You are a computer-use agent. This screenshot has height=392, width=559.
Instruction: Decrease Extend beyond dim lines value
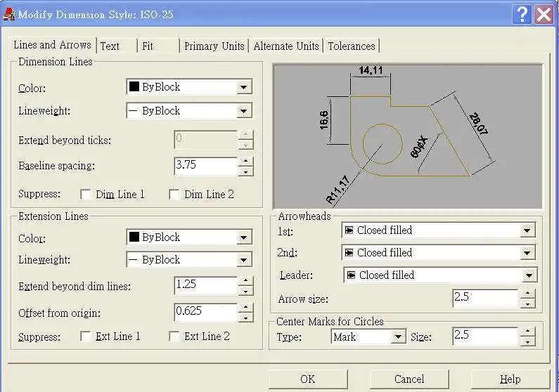[245, 291]
